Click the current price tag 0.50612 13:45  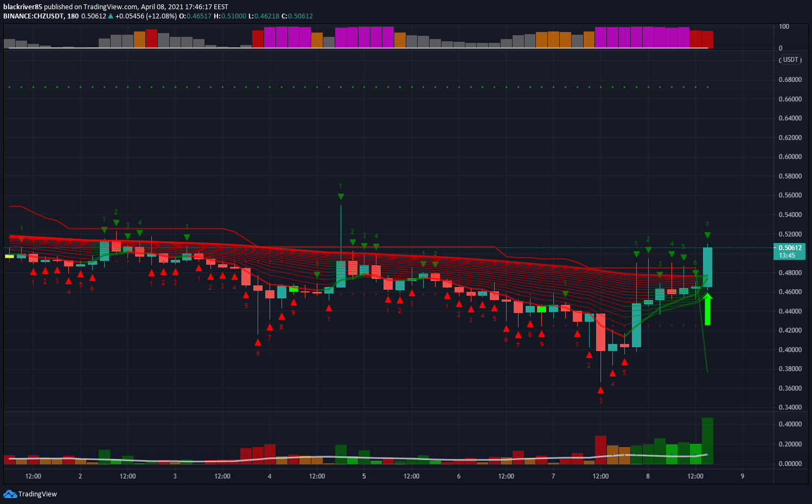point(789,252)
